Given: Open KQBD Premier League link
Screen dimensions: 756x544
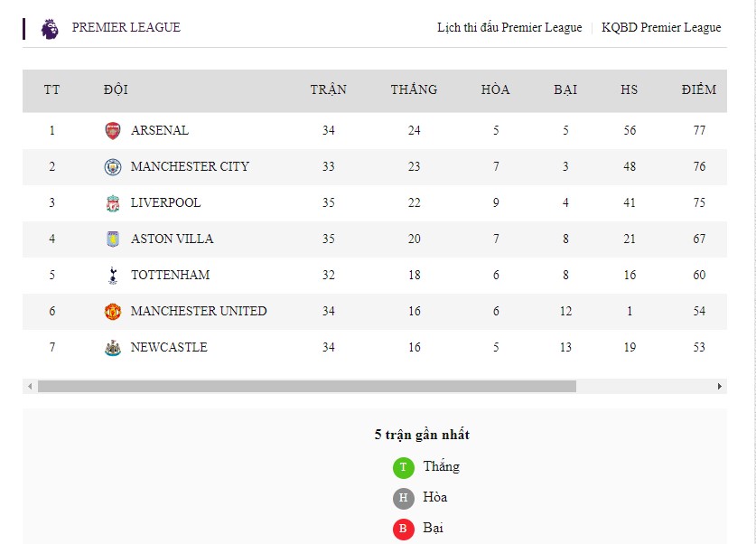Looking at the screenshot, I should (x=661, y=28).
